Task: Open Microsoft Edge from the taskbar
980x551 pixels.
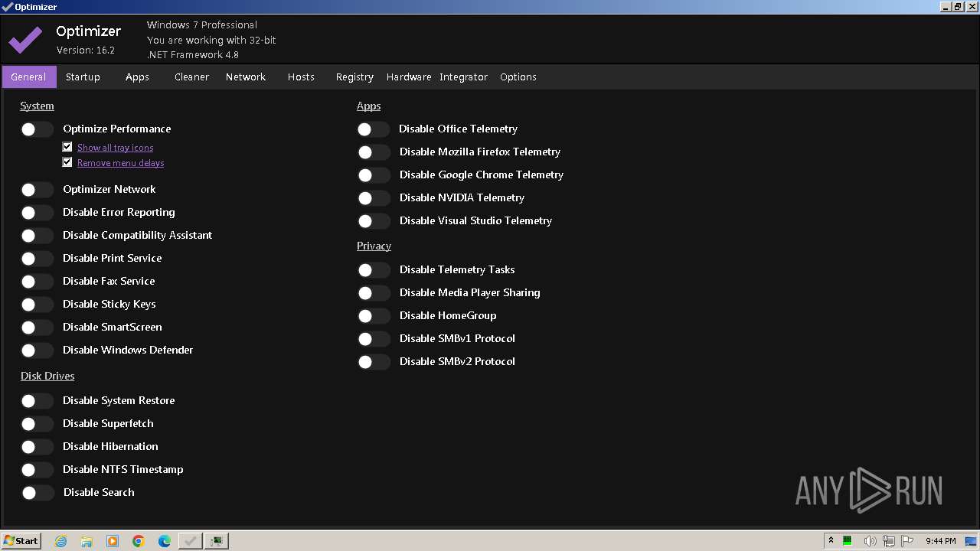Action: pos(165,541)
